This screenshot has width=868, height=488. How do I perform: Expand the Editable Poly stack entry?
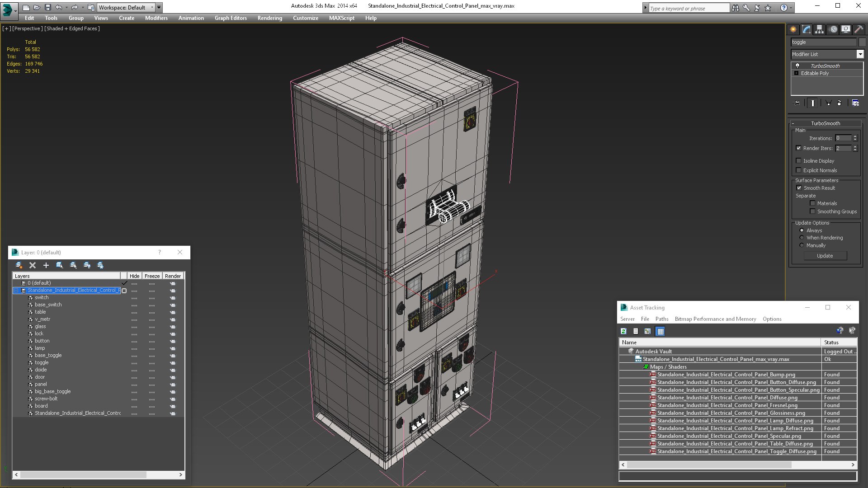(796, 73)
